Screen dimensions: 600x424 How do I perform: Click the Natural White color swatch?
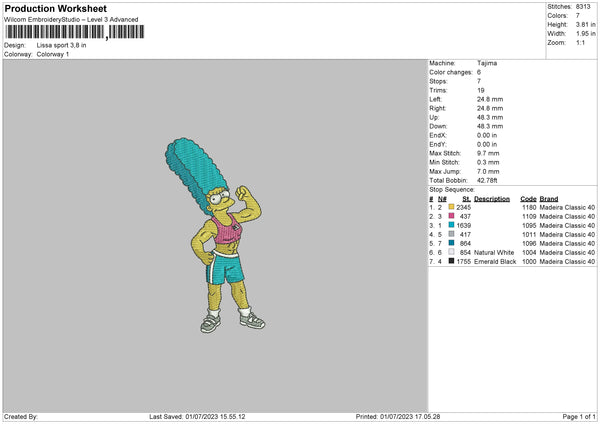point(451,252)
